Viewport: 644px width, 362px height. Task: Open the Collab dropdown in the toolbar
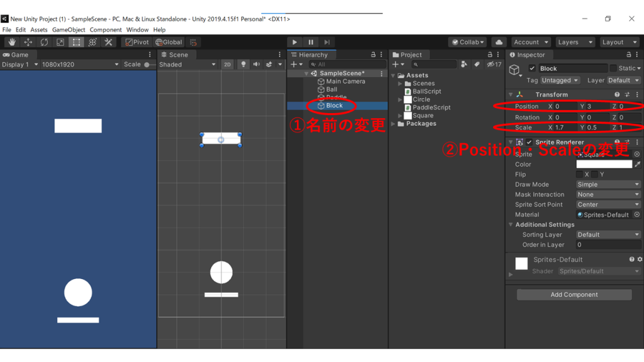click(467, 41)
